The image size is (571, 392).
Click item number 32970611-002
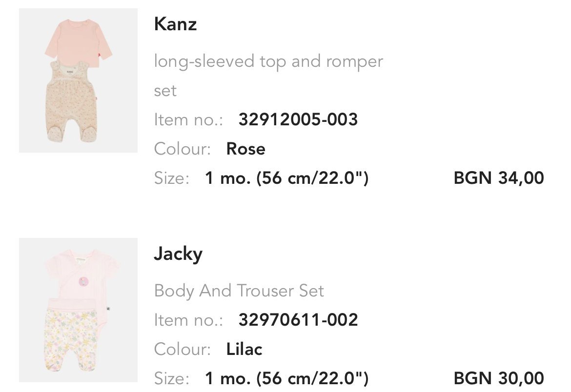(298, 320)
